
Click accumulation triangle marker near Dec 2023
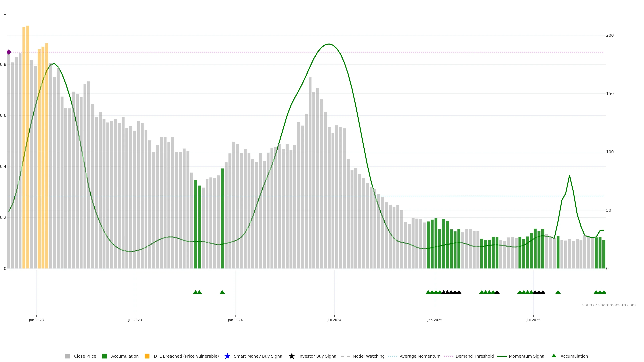[222, 292]
